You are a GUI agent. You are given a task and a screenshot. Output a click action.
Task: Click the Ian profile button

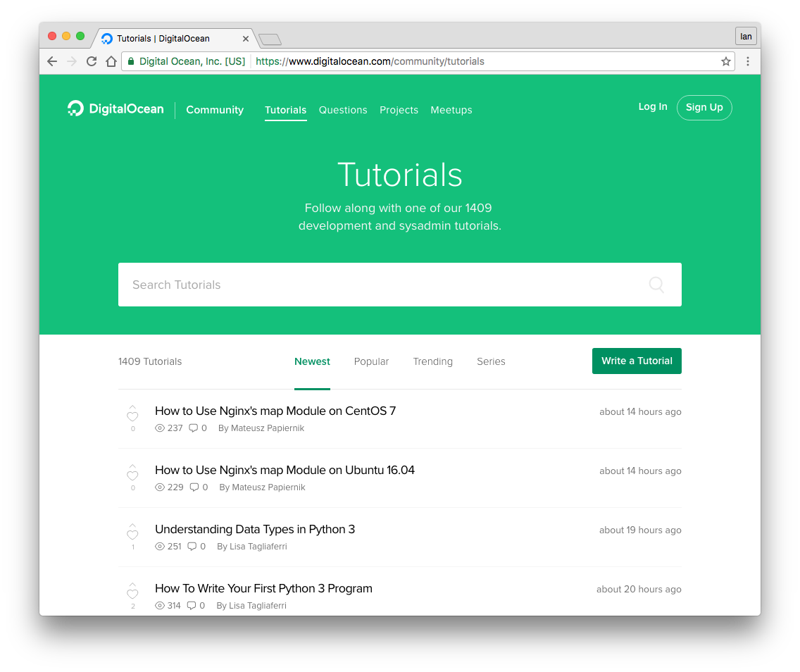pos(746,36)
